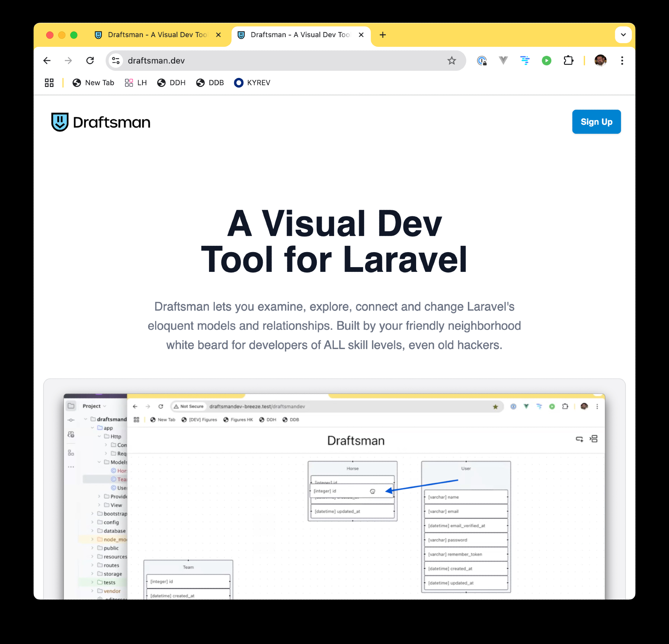Click the browser back arrow
Screen dimensions: 669x644
[47, 61]
